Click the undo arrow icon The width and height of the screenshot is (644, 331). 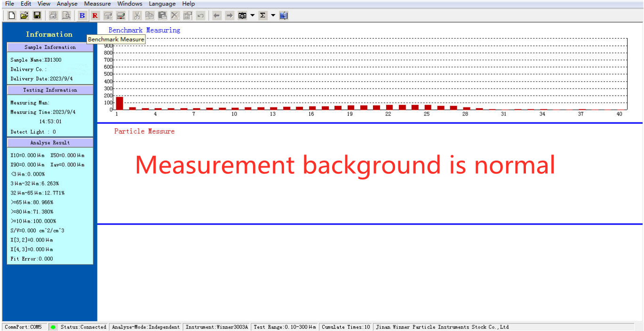coord(200,15)
